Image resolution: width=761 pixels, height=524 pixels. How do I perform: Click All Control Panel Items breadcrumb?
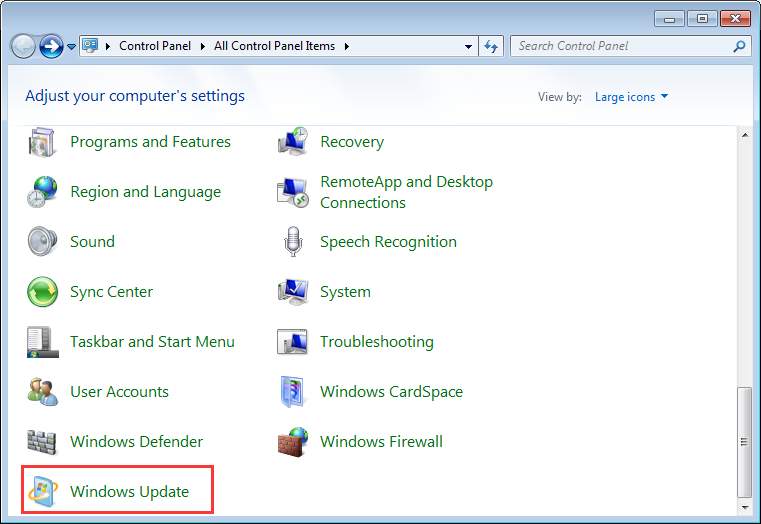[275, 46]
